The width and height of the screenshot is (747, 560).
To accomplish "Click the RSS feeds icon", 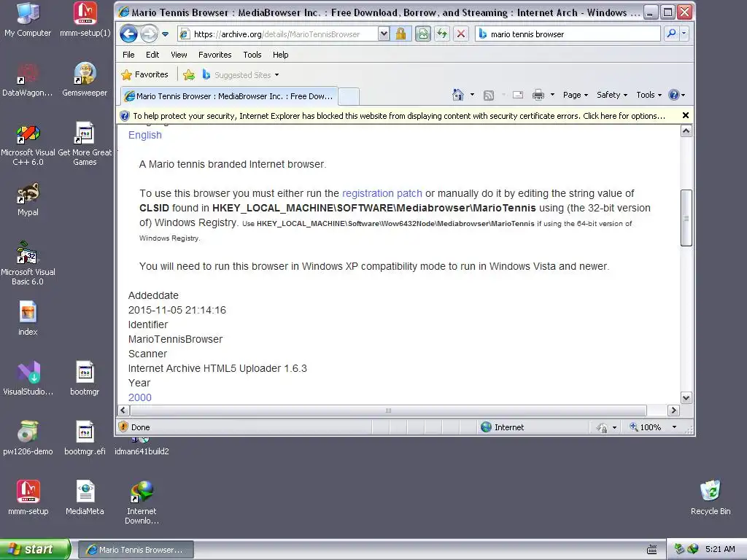I will (x=488, y=96).
